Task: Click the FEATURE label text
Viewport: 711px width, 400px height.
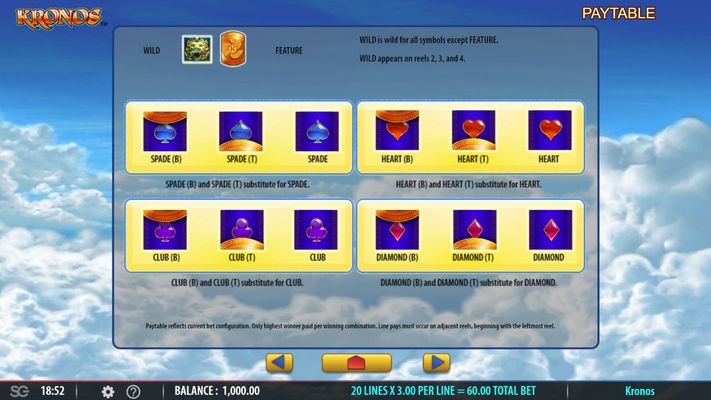Action: pos(289,50)
